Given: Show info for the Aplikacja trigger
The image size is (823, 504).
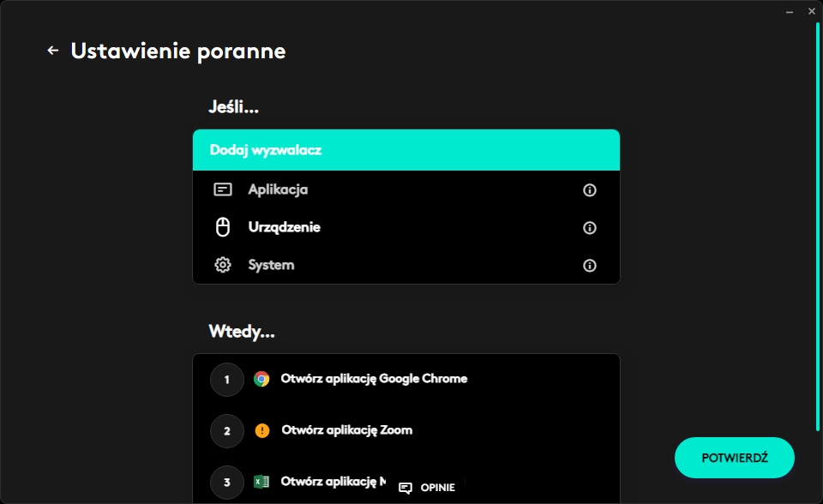Looking at the screenshot, I should [589, 190].
